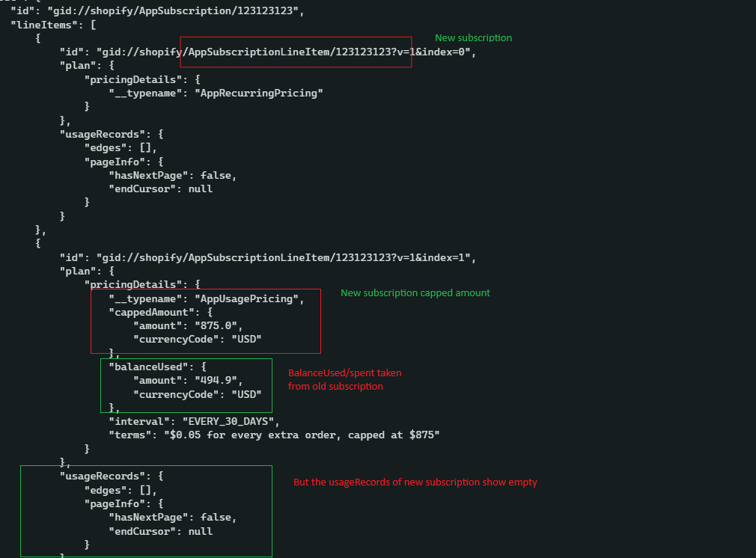Click the red "BalanceUsed/spent taken" annotation
Screen dimensions: 756x558
click(x=344, y=372)
